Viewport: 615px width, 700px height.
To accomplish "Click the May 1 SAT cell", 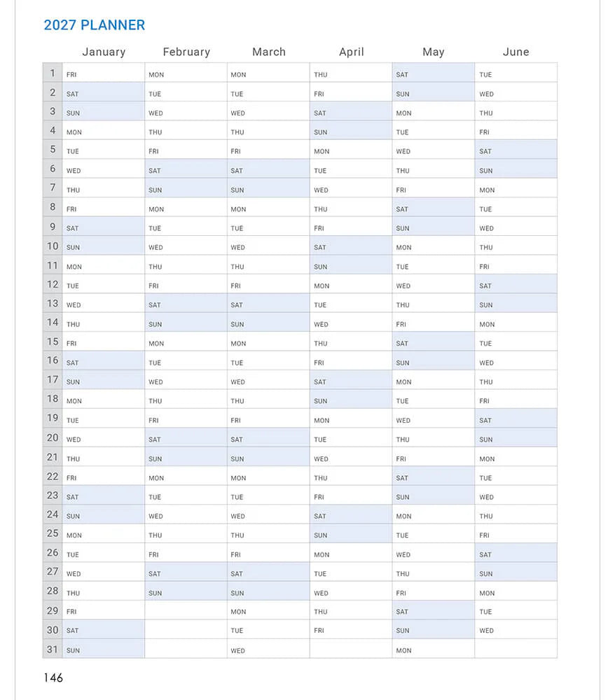I will click(434, 73).
